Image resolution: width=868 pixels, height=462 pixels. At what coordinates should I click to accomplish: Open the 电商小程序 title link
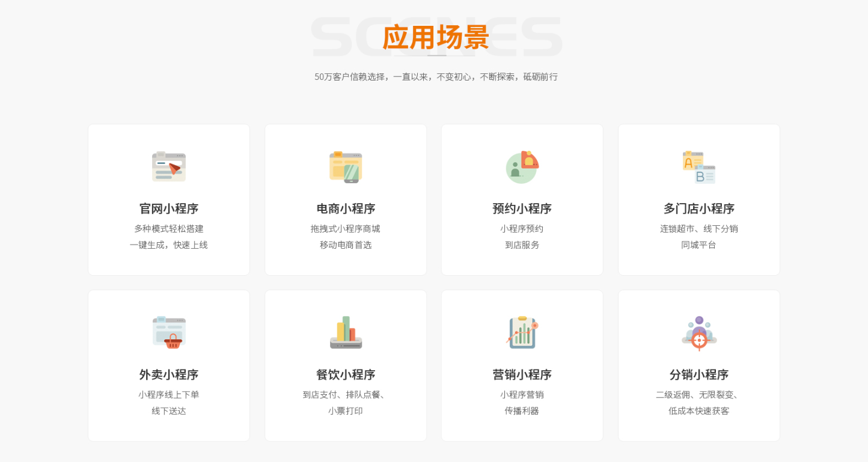tap(345, 208)
